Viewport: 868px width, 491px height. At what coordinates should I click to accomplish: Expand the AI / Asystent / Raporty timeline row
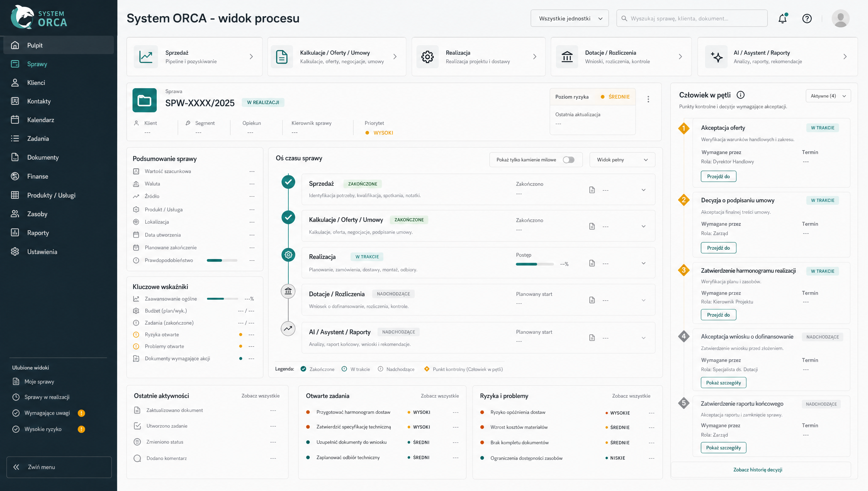pyautogui.click(x=644, y=338)
